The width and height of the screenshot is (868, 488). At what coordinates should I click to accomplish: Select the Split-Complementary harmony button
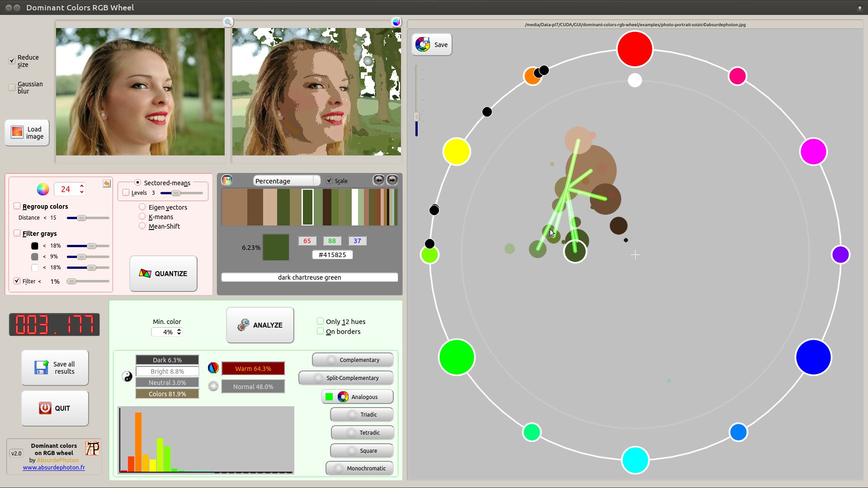pos(346,378)
